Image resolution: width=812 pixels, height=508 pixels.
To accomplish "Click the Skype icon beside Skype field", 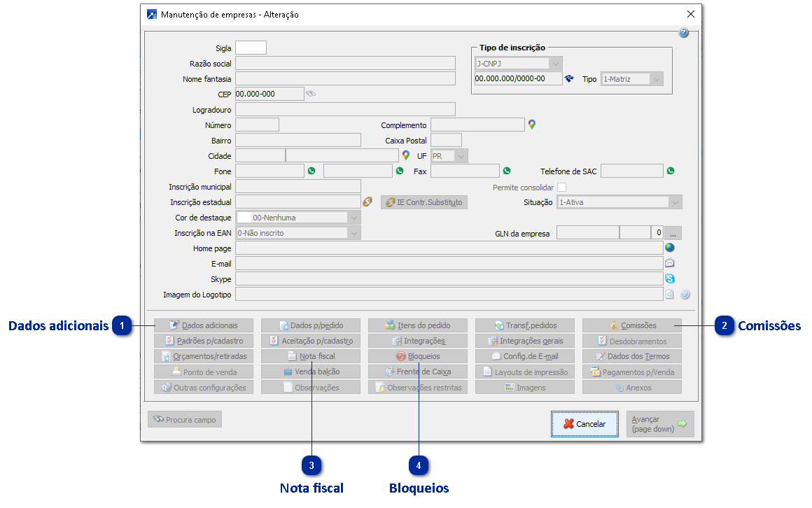I will [x=670, y=279].
